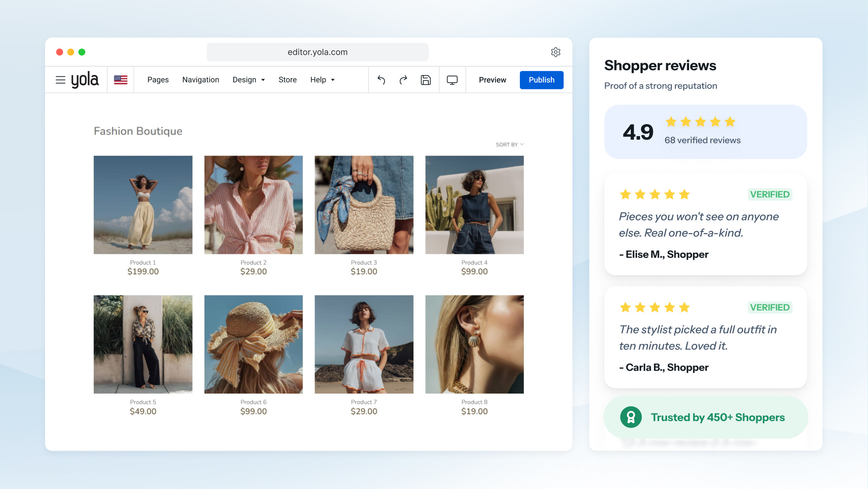Click the Product 6 label text
The image size is (868, 489).
point(254,402)
